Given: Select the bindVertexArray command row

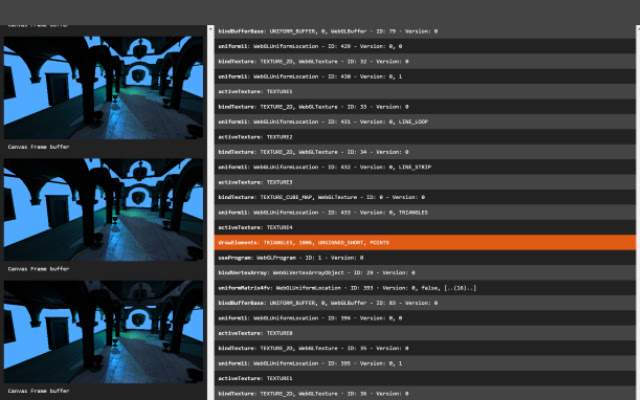Looking at the screenshot, I should tap(425, 273).
